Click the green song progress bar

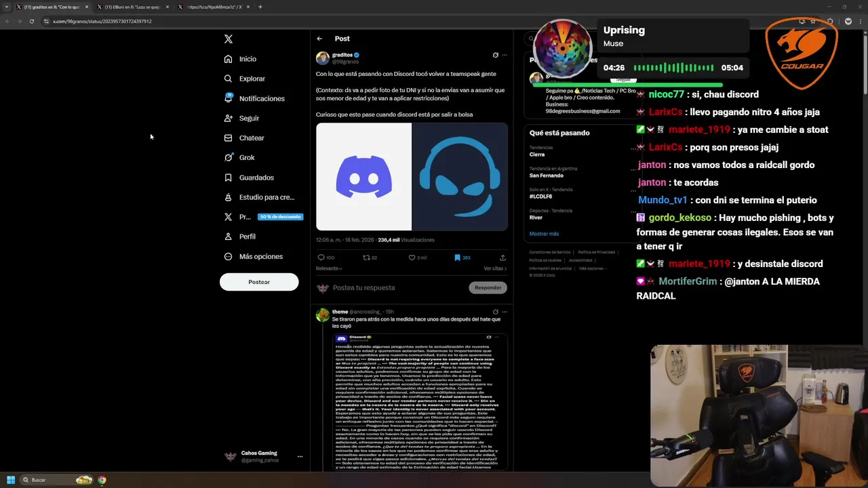pyautogui.click(x=627, y=85)
